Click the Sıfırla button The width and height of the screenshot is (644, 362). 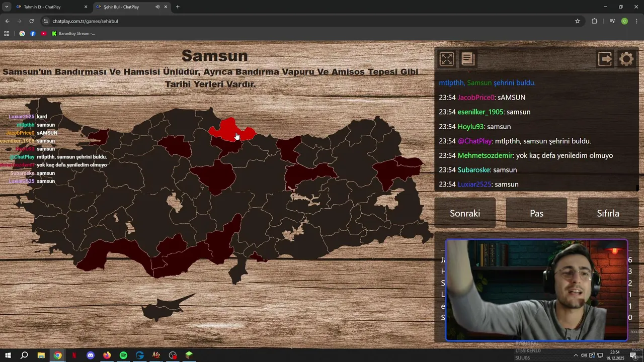(608, 213)
